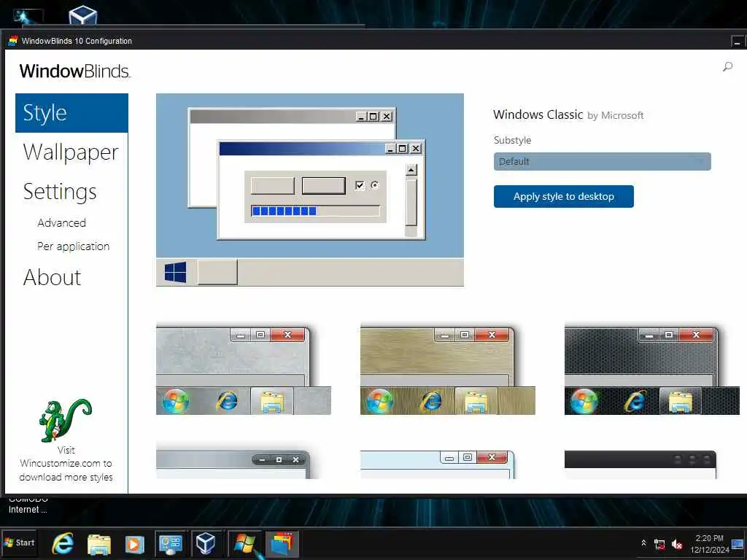Open the Settings section
Viewport: 747px width, 560px height.
[60, 192]
